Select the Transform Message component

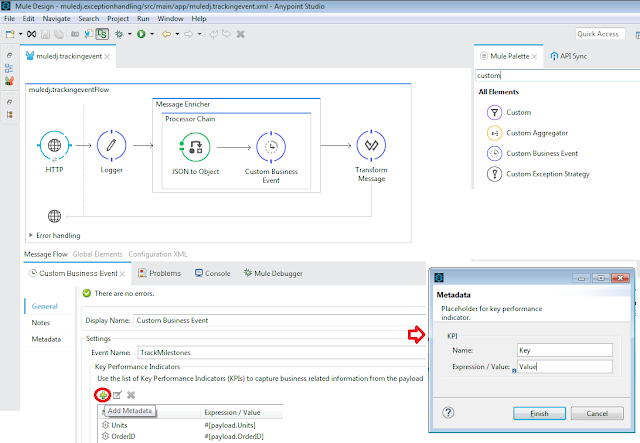click(x=371, y=145)
